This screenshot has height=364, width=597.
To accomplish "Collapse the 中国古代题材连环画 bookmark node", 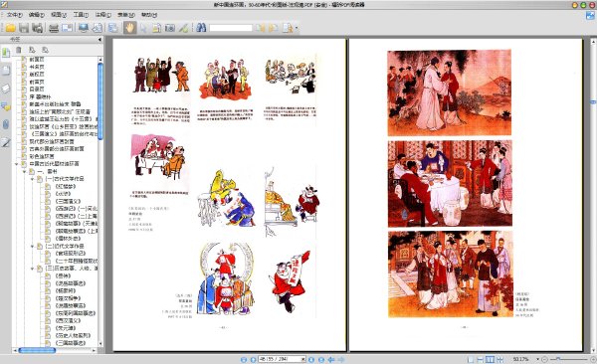I will pos(17,164).
